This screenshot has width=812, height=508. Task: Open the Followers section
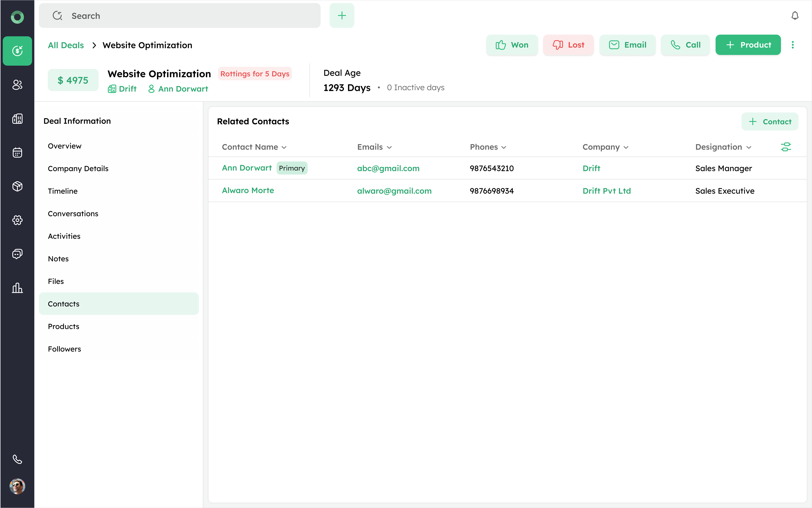pyautogui.click(x=64, y=349)
